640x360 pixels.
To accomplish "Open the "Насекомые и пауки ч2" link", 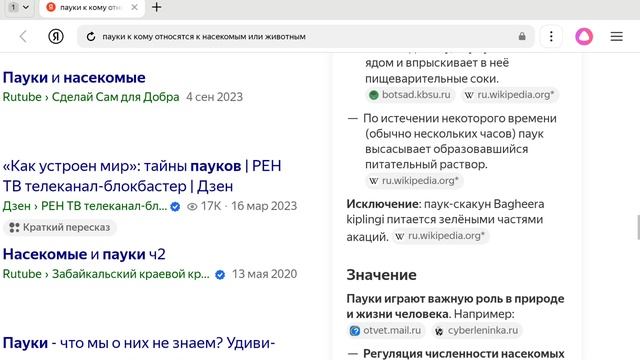I will pyautogui.click(x=84, y=254).
